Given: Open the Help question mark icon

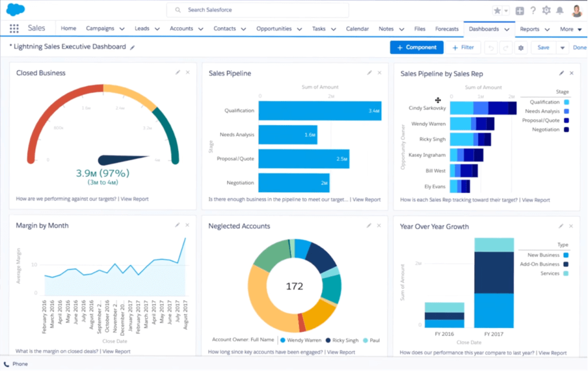Looking at the screenshot, I should tap(533, 10).
